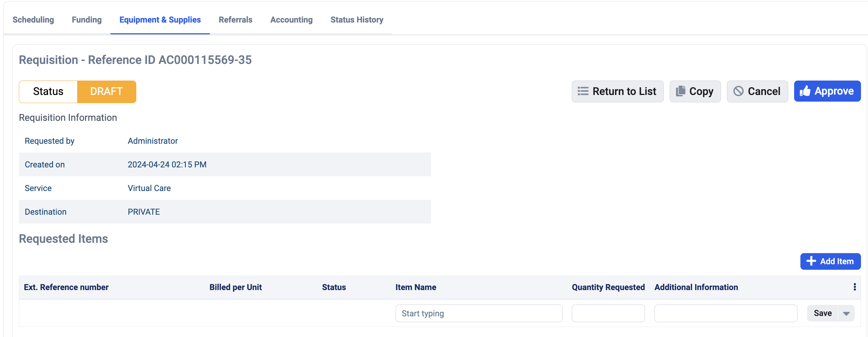Click the 'Requisition Information' heading
This screenshot has height=337, width=868.
68,118
